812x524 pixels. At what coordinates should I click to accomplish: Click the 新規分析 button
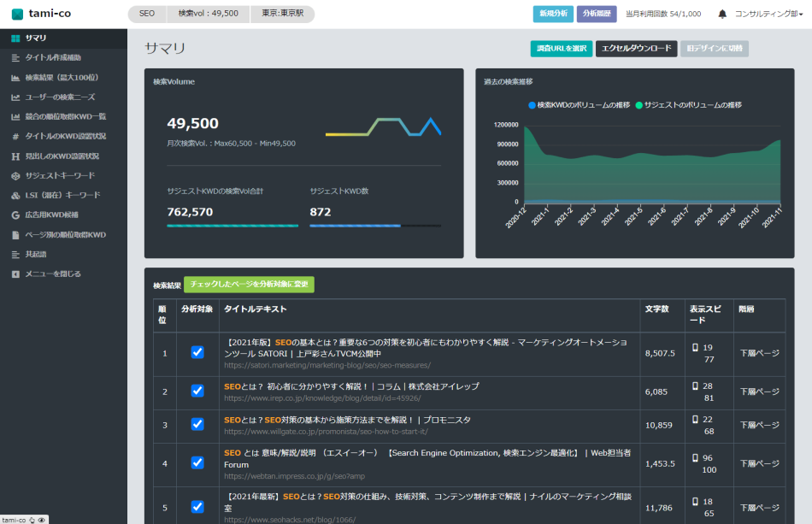[553, 14]
